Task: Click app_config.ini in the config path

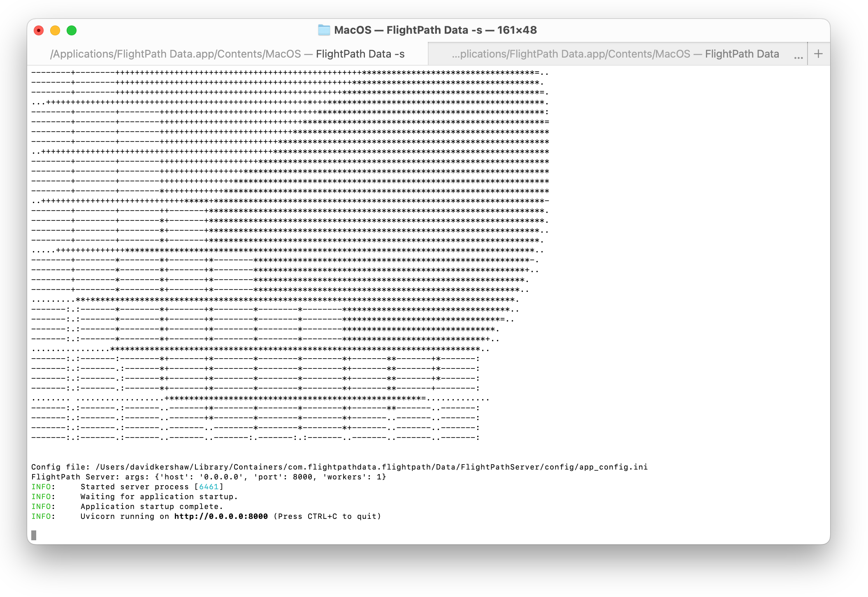Action: [x=613, y=467]
